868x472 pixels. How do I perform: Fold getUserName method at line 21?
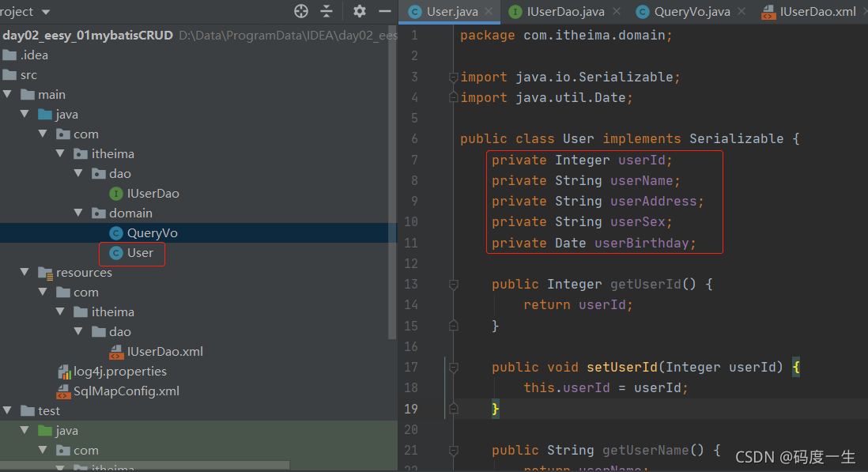[454, 450]
